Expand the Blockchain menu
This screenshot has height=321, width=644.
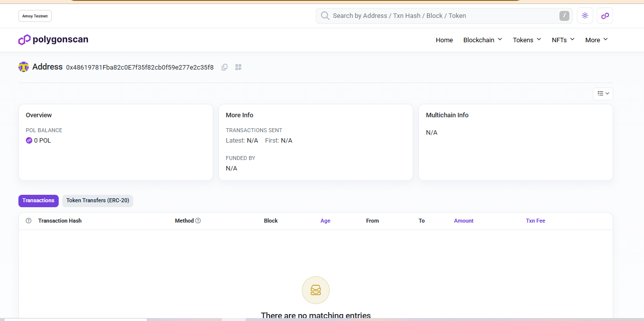click(482, 40)
